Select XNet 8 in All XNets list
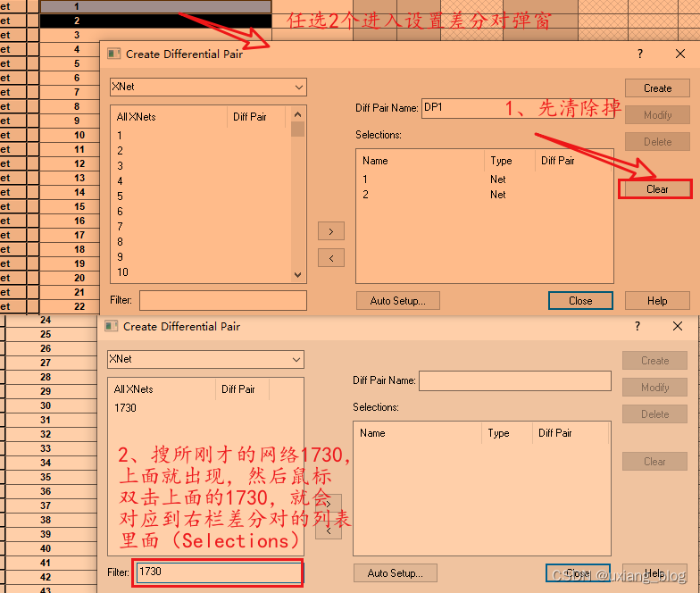 (x=120, y=241)
